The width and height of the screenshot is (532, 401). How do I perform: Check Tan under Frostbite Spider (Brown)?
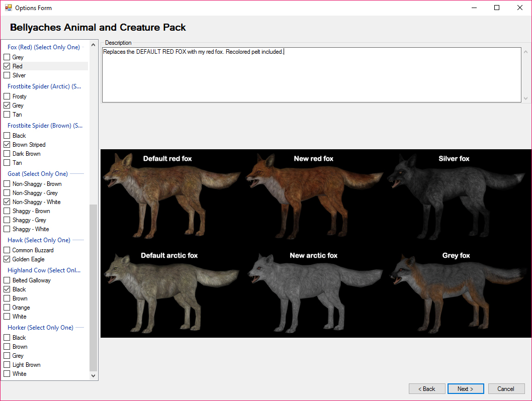(7, 163)
